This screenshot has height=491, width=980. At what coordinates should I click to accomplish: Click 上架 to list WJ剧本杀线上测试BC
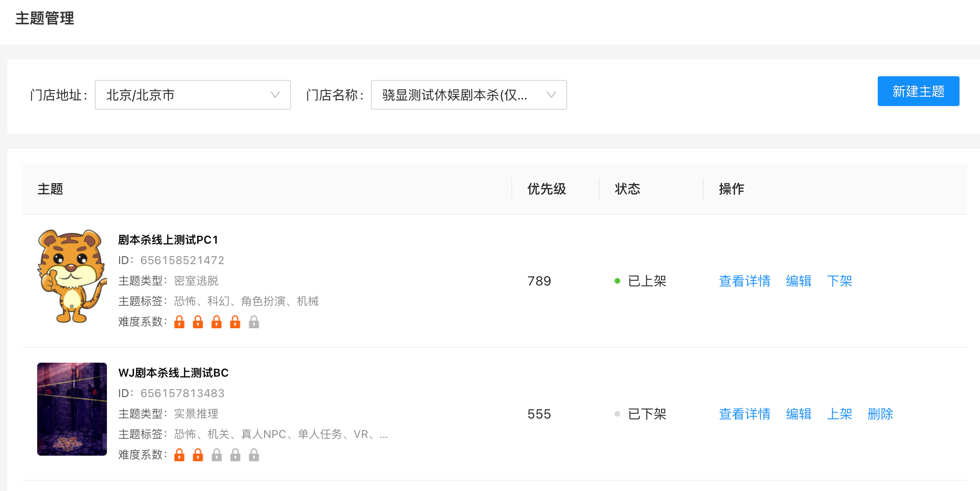coord(840,414)
